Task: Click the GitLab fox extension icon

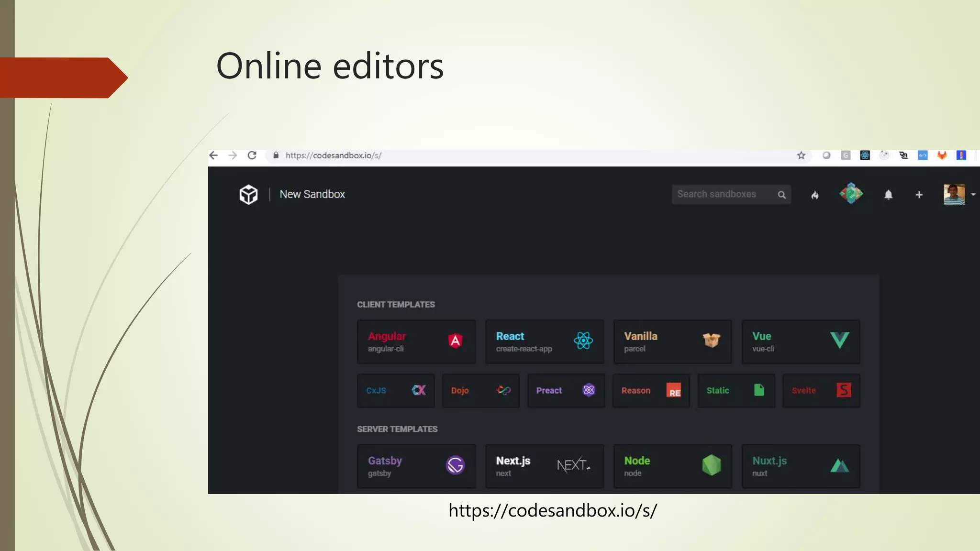Action: click(942, 155)
